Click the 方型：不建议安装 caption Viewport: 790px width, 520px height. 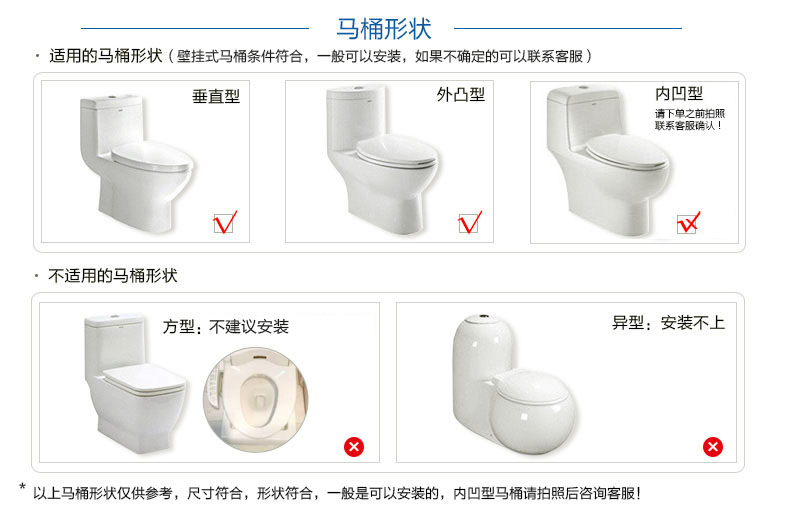(226, 327)
